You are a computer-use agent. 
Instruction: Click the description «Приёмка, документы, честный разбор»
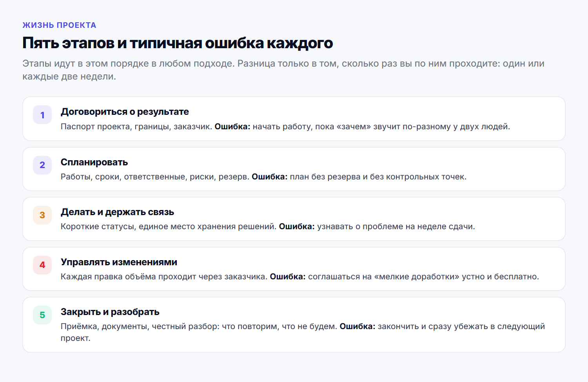[x=140, y=326]
